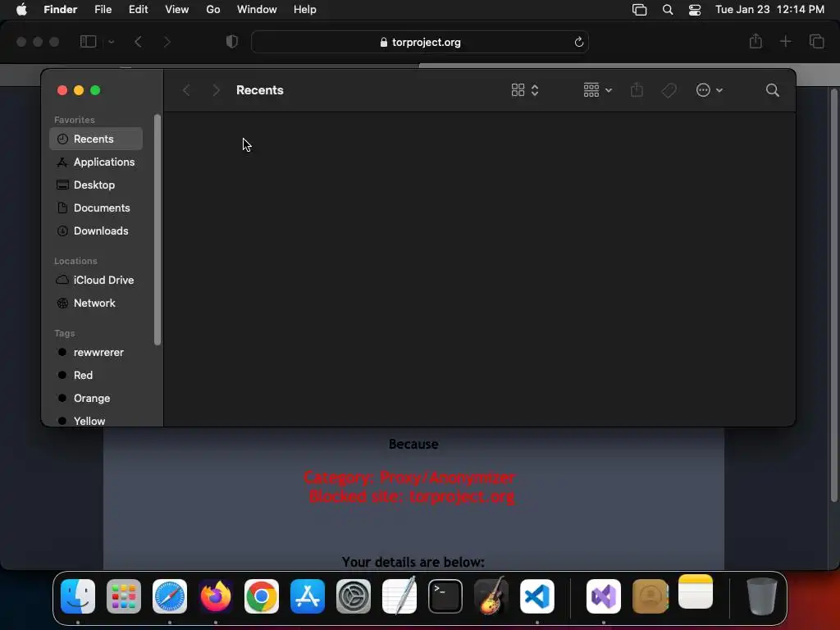Open Contacts from the Dock
This screenshot has width=840, height=630.
tap(650, 596)
